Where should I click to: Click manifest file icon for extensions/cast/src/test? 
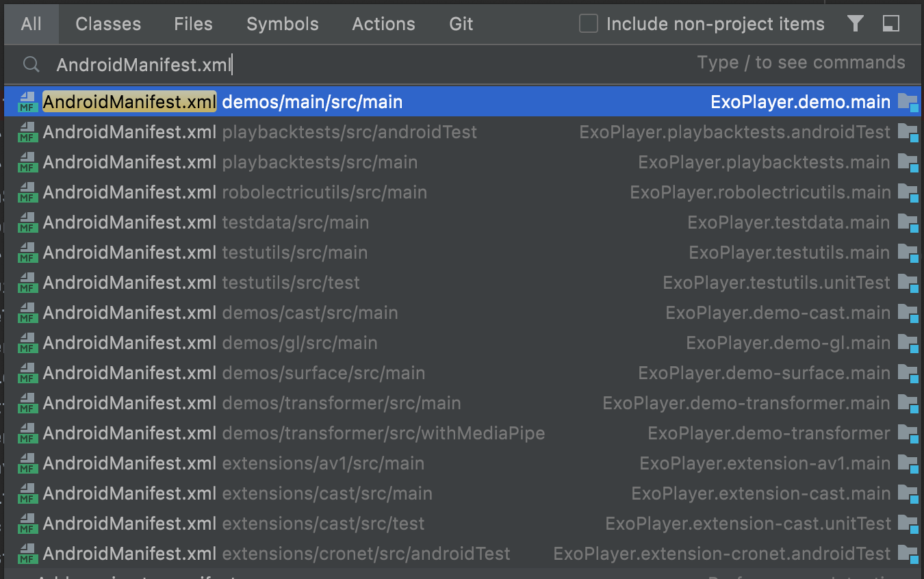(27, 524)
